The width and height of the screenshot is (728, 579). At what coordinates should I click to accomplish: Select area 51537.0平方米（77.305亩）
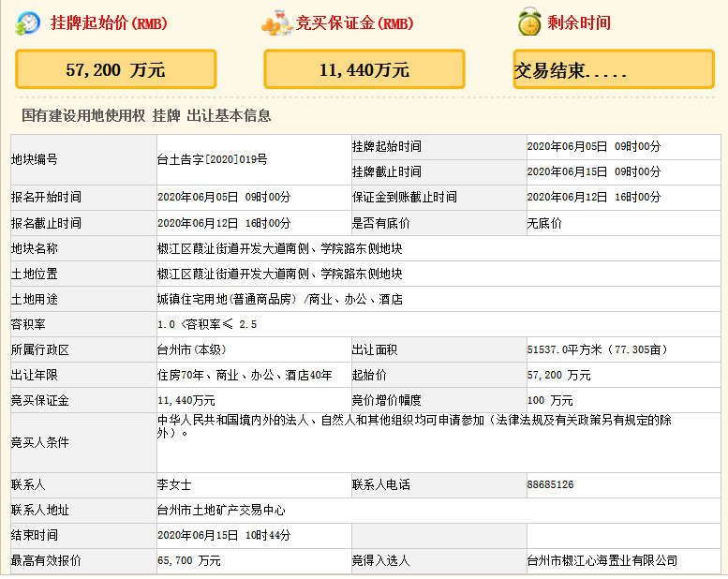(x=597, y=349)
